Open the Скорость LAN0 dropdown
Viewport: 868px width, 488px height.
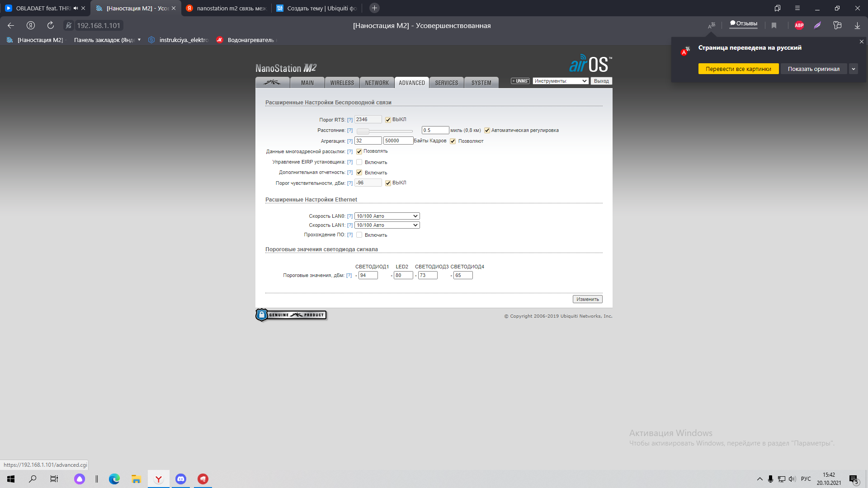tap(387, 216)
